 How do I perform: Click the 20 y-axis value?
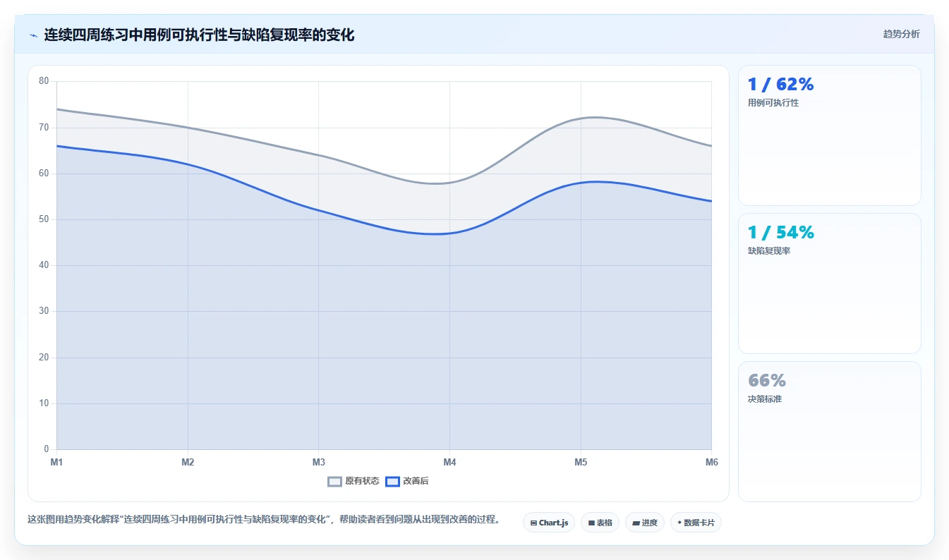point(44,358)
